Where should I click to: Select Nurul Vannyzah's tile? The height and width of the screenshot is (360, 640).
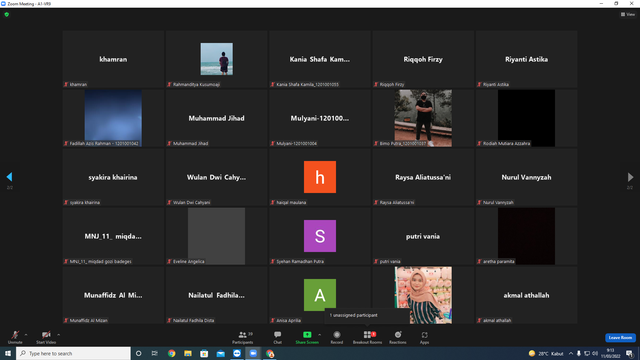pyautogui.click(x=526, y=177)
